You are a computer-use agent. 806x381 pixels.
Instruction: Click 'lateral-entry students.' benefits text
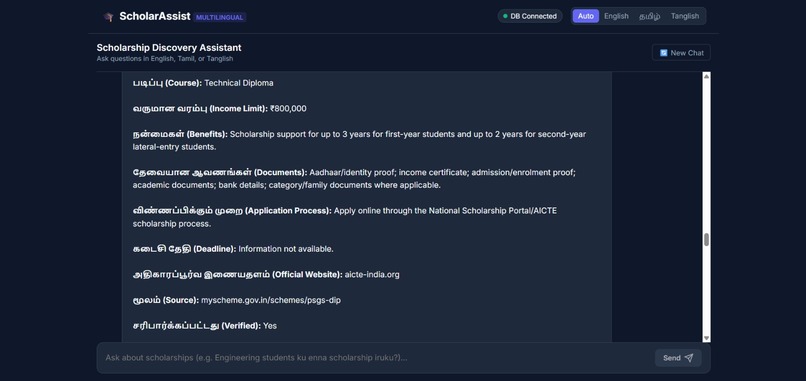pyautogui.click(x=174, y=147)
